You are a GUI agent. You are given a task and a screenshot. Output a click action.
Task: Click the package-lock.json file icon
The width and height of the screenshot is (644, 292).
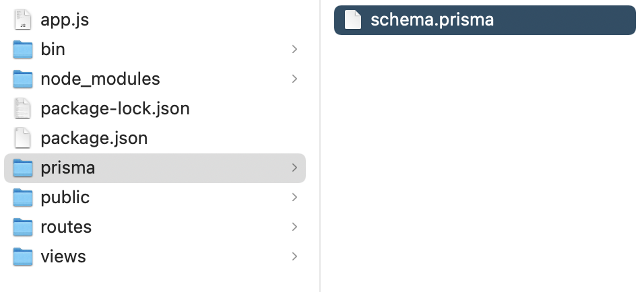coord(23,108)
